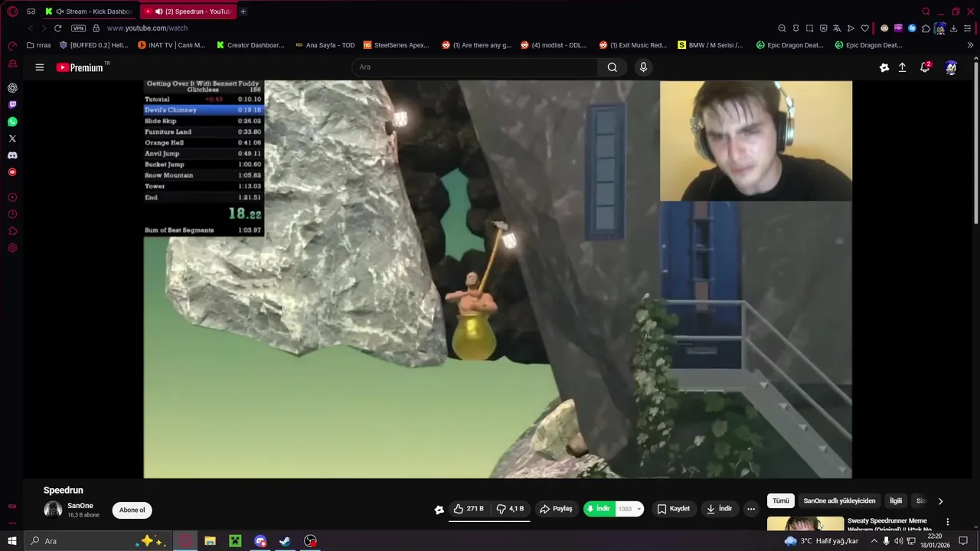Image resolution: width=980 pixels, height=551 pixels.
Task: Open the rrraa bookmarks folder
Action: tap(38, 45)
